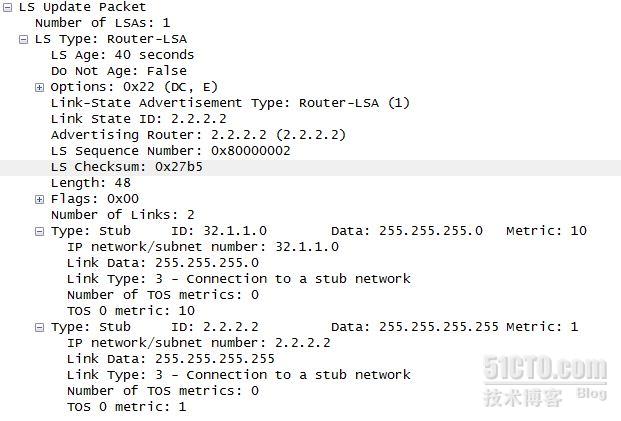Select the Number of LSAs: 1 line
The width and height of the screenshot is (621, 421).
[x=103, y=23]
